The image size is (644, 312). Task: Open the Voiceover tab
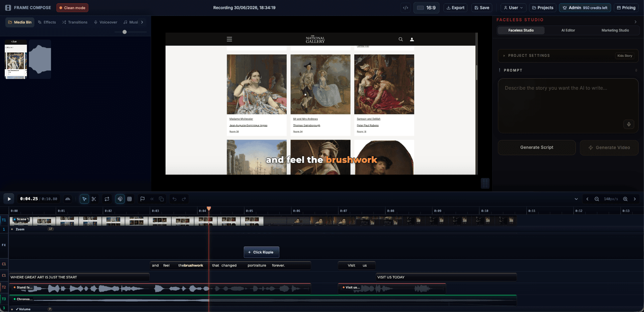pos(105,22)
